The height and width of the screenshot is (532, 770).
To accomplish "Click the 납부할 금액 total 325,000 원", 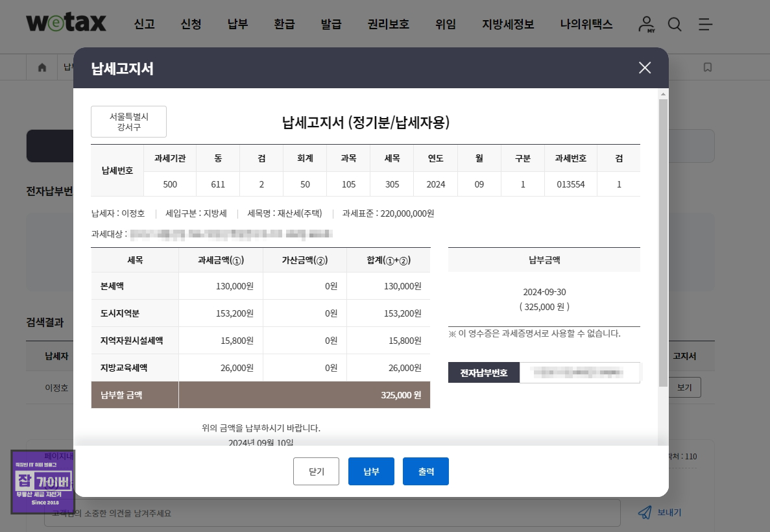I will click(x=401, y=395).
